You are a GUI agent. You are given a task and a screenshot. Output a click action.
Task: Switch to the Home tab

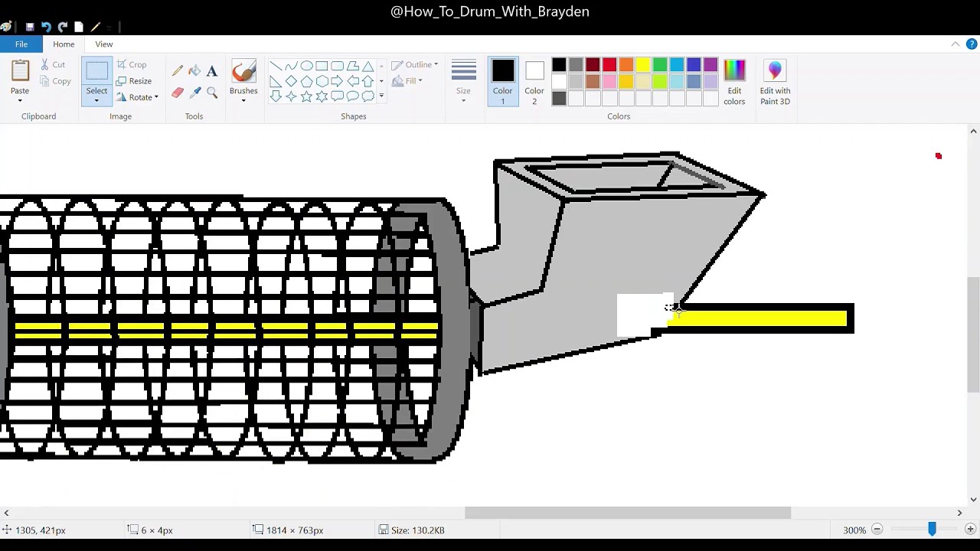coord(64,44)
